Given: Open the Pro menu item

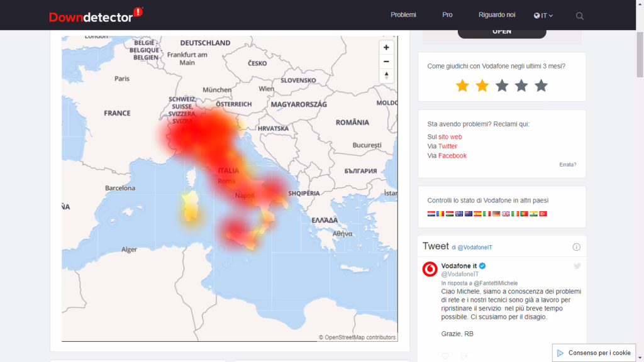Looking at the screenshot, I should coord(447,15).
